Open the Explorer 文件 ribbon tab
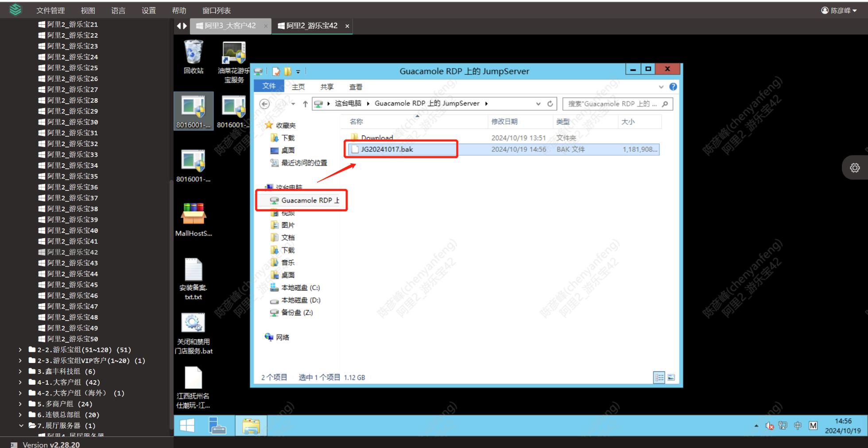The height and width of the screenshot is (448, 868). coord(268,86)
